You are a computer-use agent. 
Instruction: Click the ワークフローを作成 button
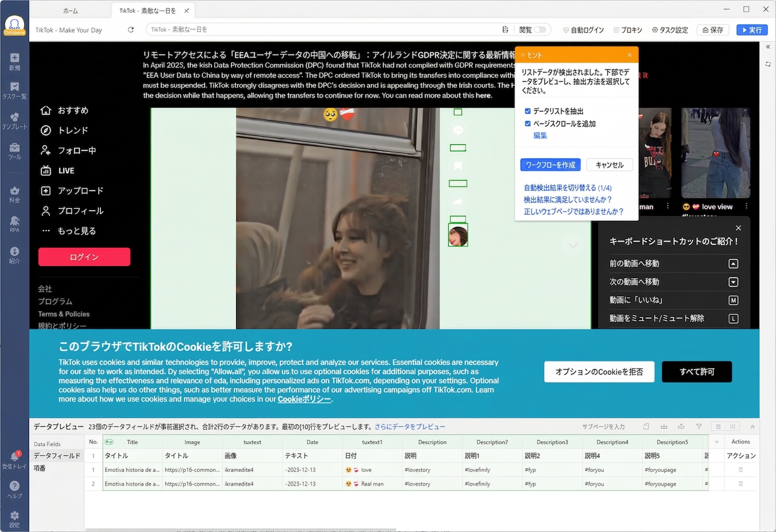click(550, 165)
